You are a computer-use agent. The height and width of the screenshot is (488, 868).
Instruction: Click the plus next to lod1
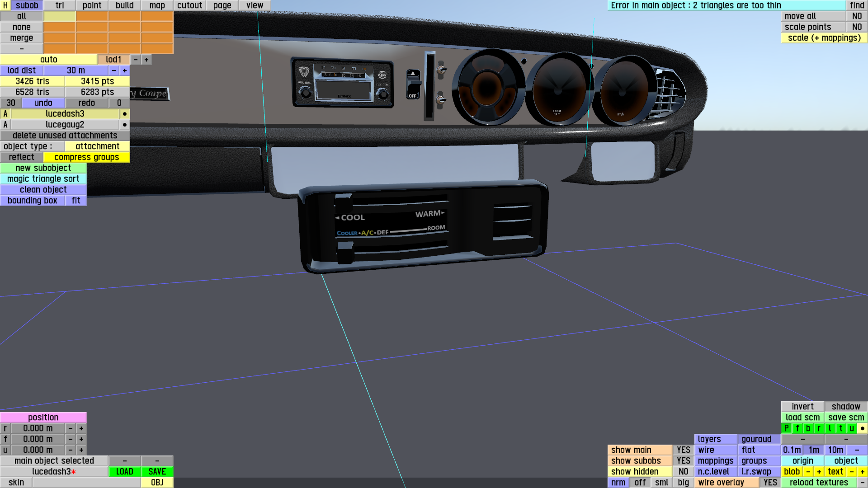pos(146,60)
